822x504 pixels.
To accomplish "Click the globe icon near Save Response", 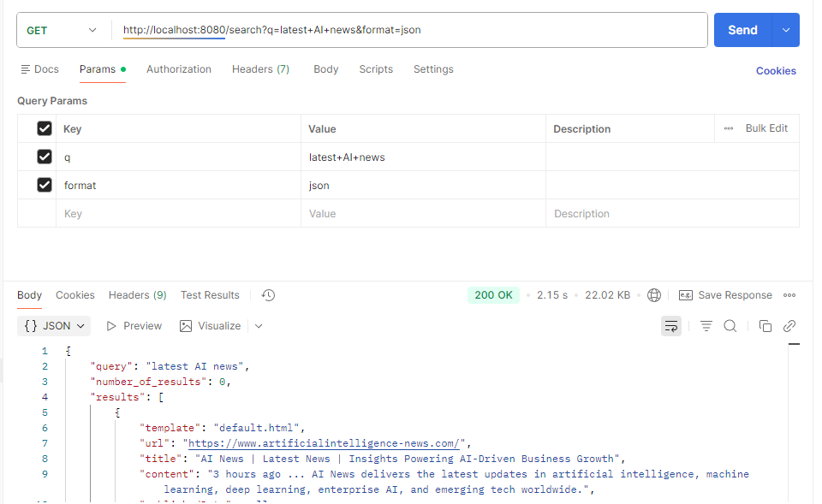I will tap(654, 294).
